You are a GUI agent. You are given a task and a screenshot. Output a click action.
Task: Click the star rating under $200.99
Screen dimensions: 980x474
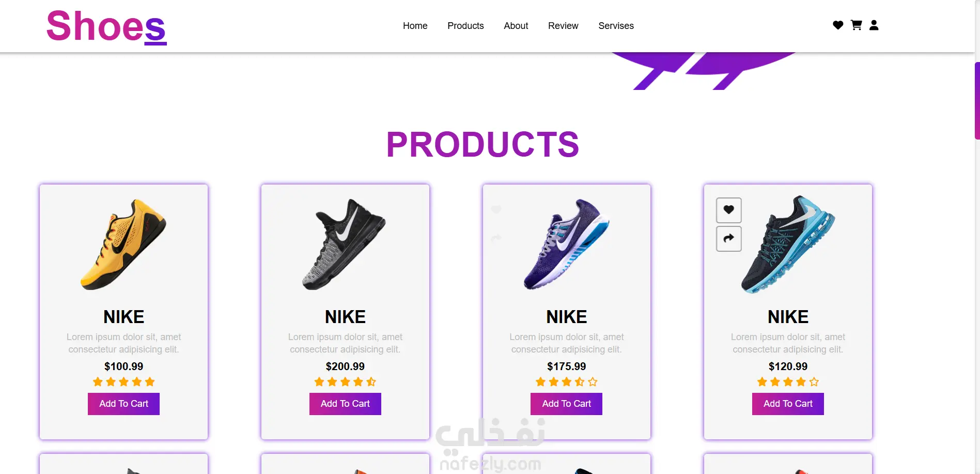coord(345,382)
